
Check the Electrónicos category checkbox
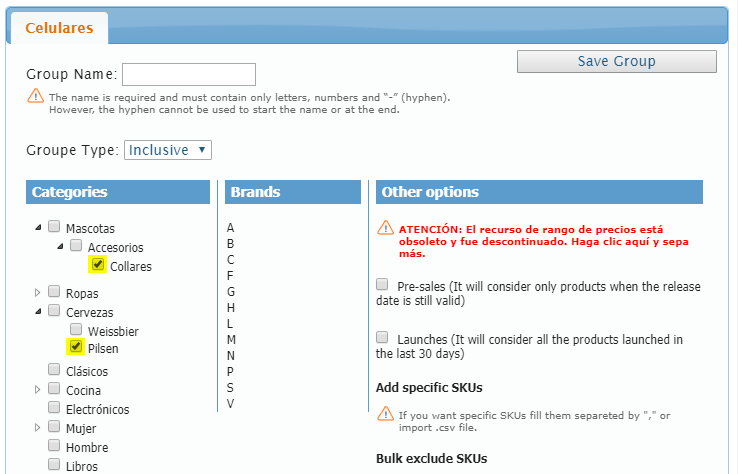point(54,408)
